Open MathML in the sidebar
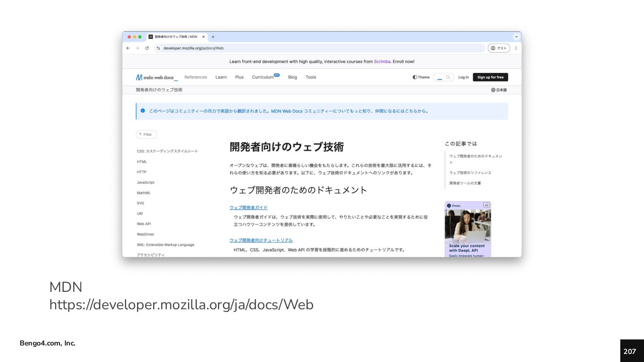 pos(144,193)
